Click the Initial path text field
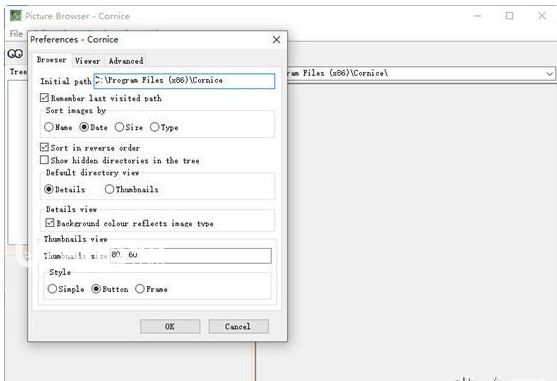 [184, 81]
